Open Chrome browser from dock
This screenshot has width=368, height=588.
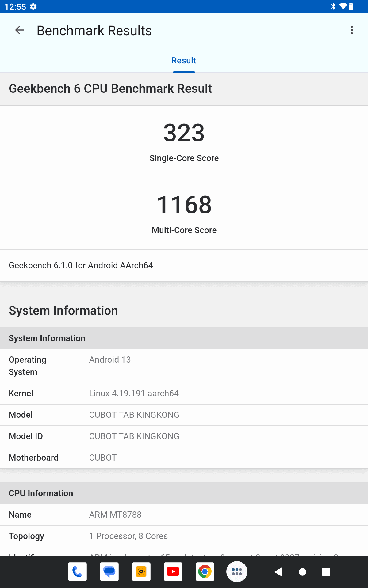[x=205, y=571]
